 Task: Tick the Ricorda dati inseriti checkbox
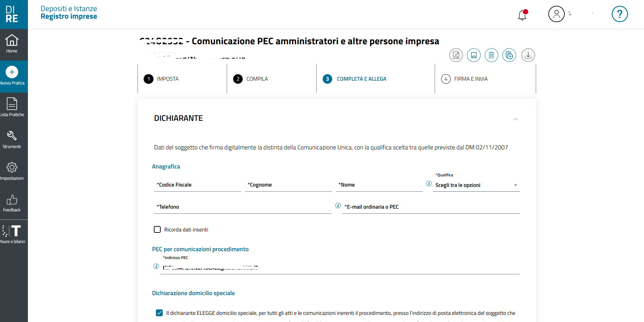(x=157, y=229)
